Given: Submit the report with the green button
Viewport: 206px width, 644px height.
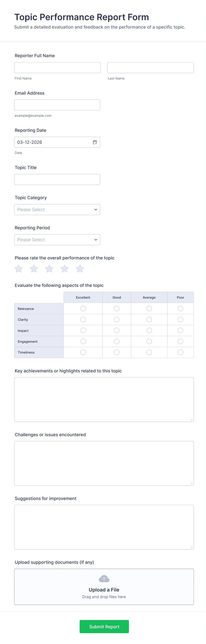Looking at the screenshot, I should coord(104,626).
